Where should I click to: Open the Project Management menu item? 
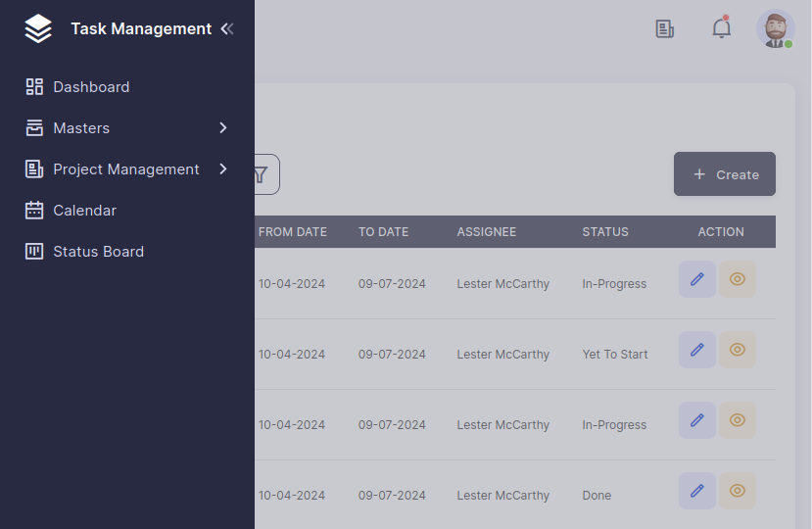click(x=127, y=168)
